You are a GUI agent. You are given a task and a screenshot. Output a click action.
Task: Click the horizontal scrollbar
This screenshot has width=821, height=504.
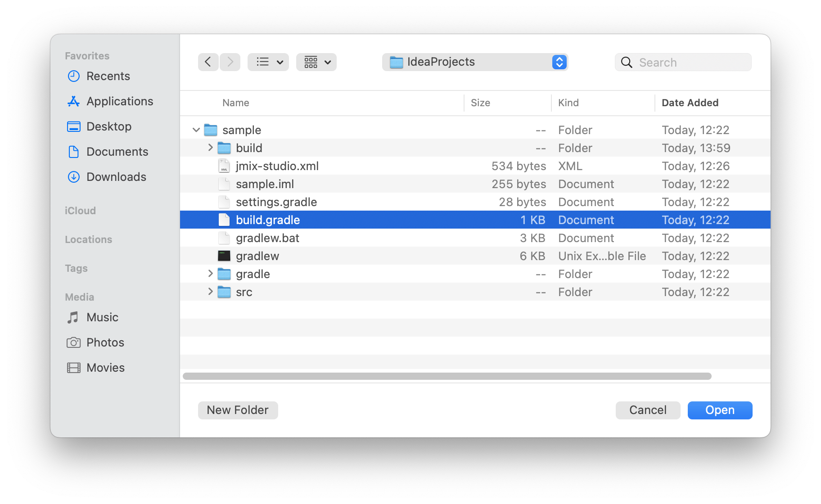[x=447, y=376]
